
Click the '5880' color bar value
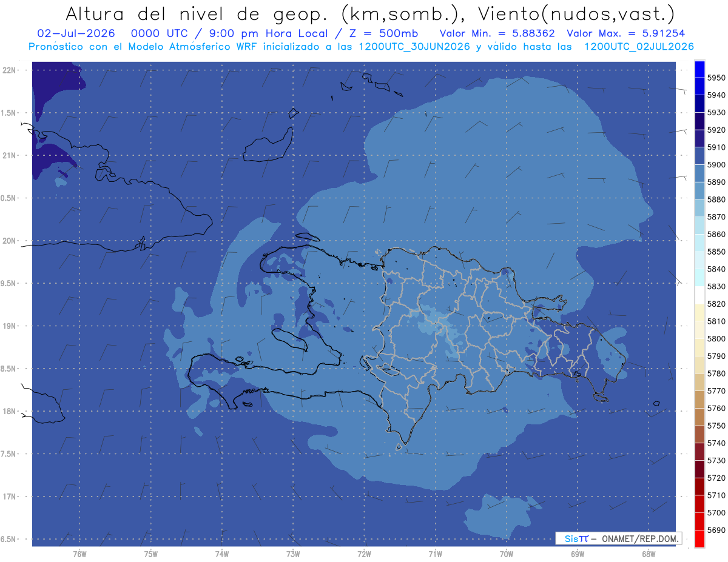pos(716,199)
